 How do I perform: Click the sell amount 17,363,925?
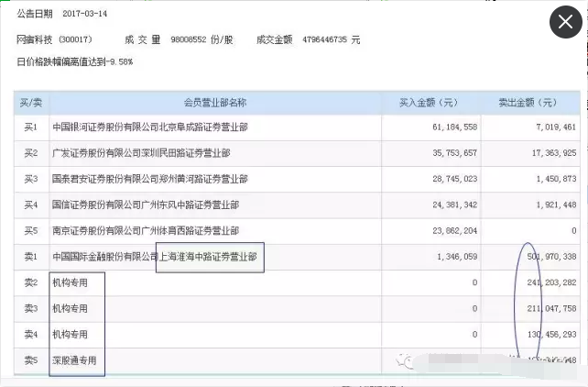pyautogui.click(x=554, y=153)
